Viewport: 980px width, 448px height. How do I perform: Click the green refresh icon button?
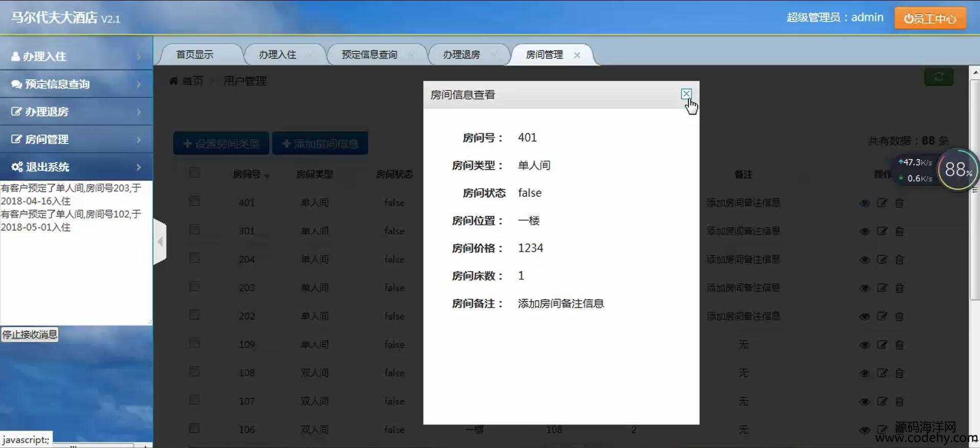click(939, 77)
